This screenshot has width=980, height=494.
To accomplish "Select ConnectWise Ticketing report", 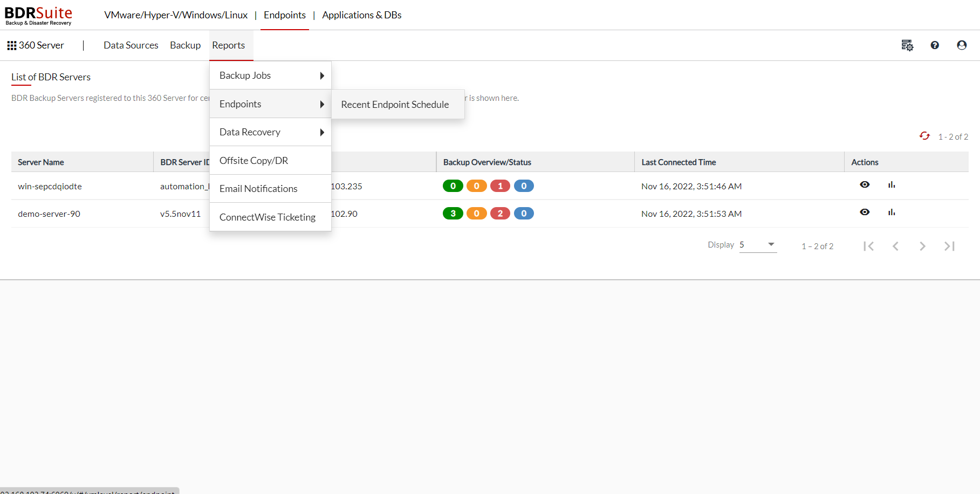I will pyautogui.click(x=270, y=217).
